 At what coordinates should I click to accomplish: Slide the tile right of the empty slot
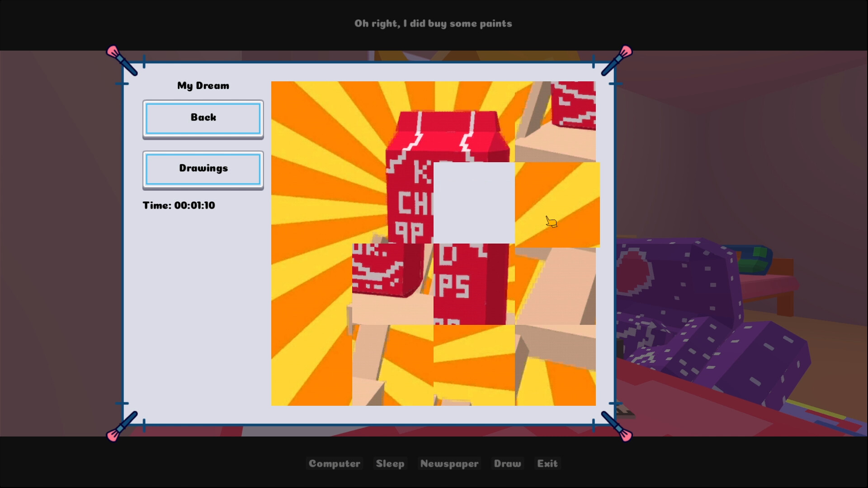pos(555,203)
